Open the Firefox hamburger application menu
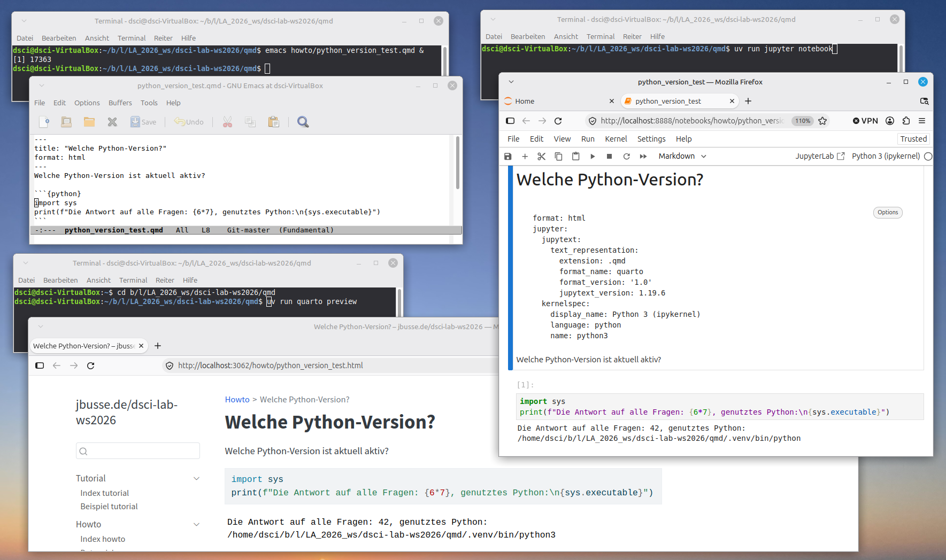 pos(922,121)
